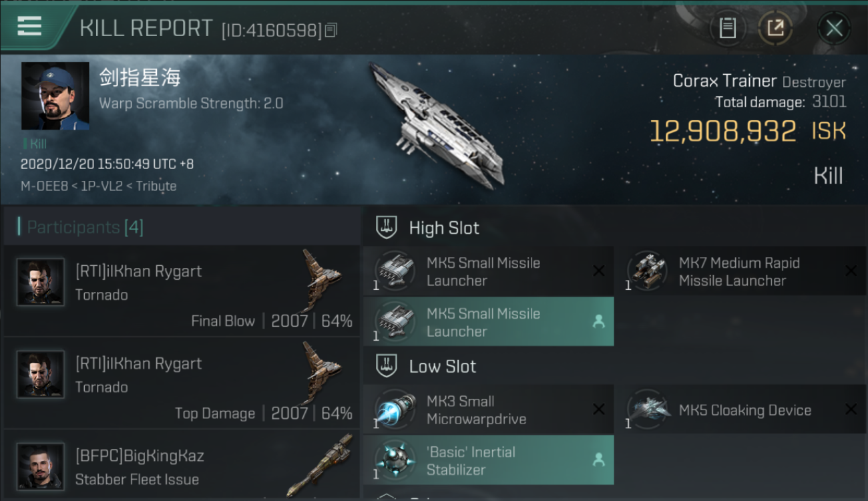Copy the kill report ID icon

point(332,30)
